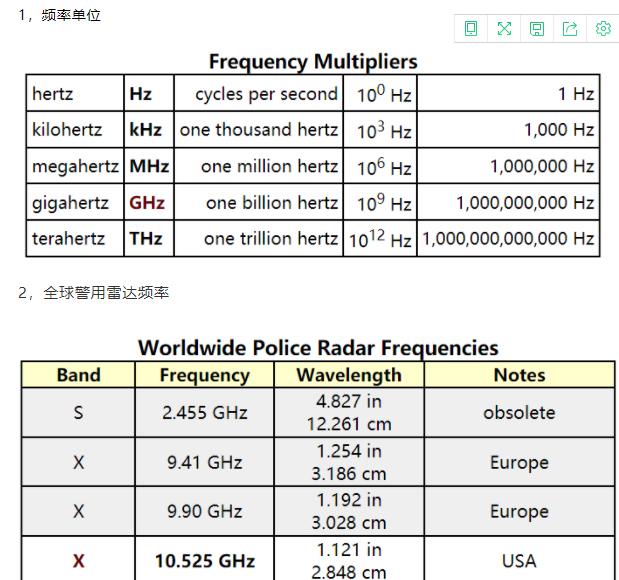Click the share arrow icon
The height and width of the screenshot is (580, 619).
tap(570, 29)
